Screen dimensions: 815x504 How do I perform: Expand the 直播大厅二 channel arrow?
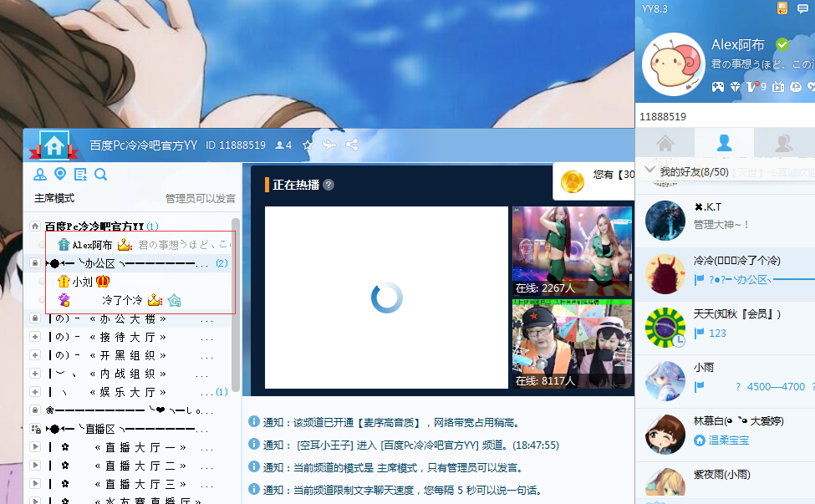35,465
